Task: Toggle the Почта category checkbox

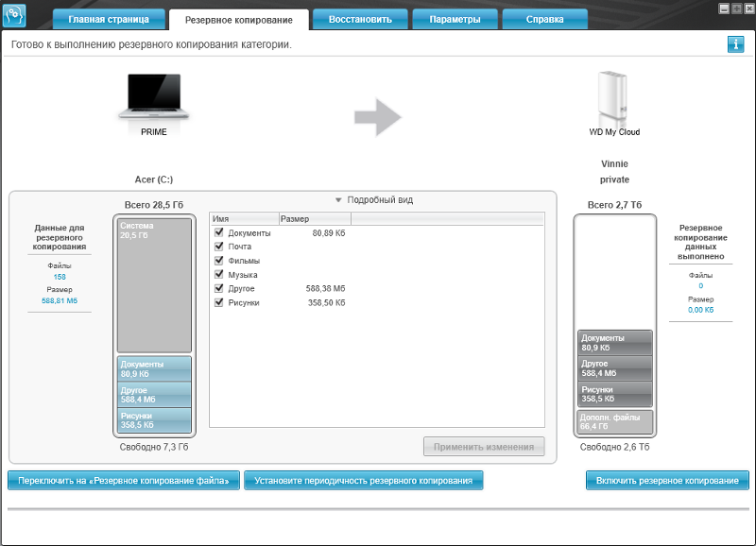Action: point(219,247)
